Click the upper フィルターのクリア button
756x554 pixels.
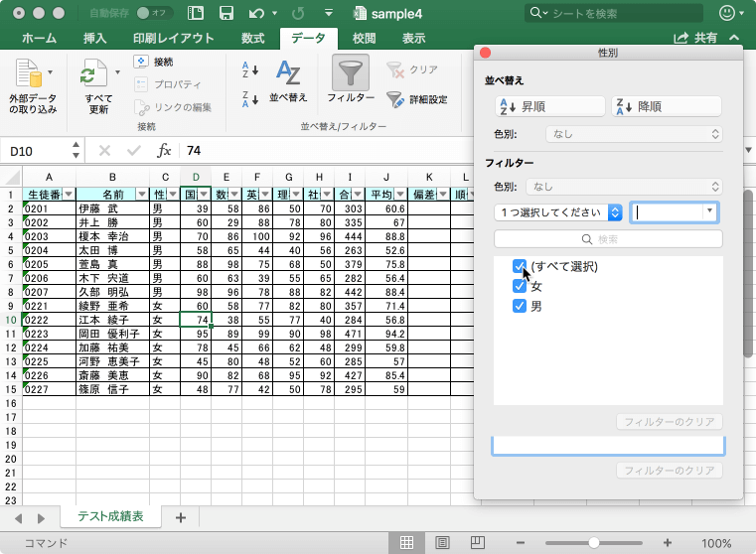point(670,422)
